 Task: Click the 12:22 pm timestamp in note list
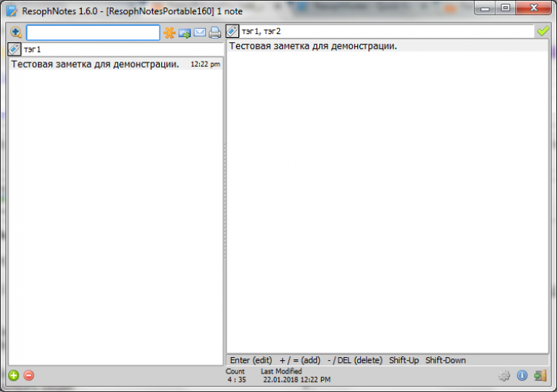(x=205, y=65)
